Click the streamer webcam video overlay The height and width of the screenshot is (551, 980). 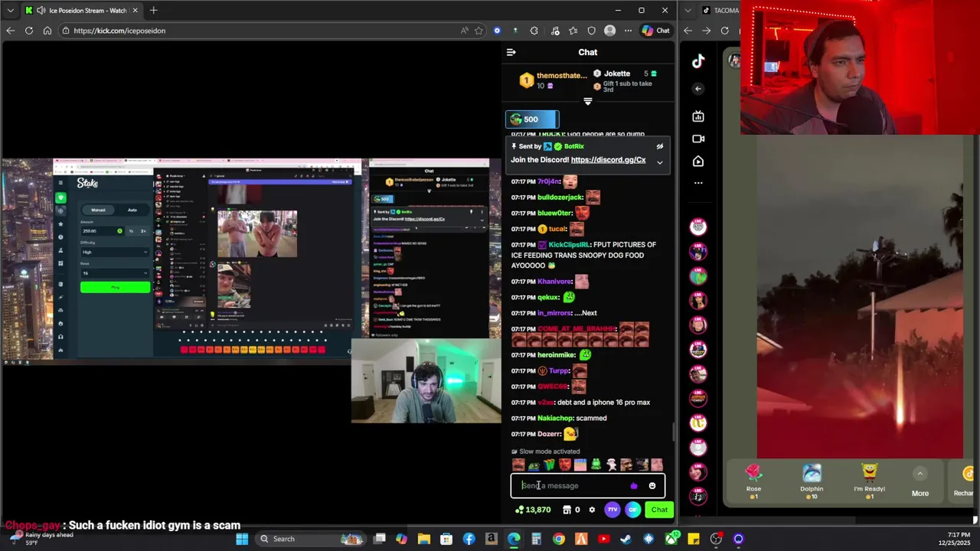[x=426, y=381]
